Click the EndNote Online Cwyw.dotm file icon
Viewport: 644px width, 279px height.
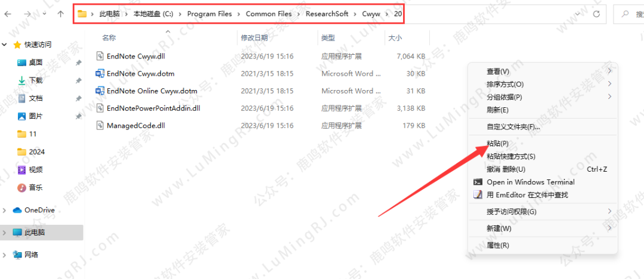point(100,91)
